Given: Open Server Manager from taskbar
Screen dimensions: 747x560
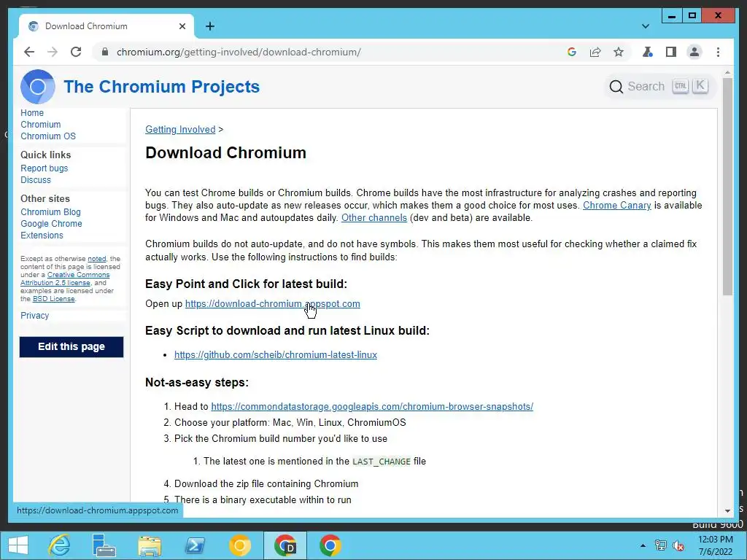Looking at the screenshot, I should 104,545.
